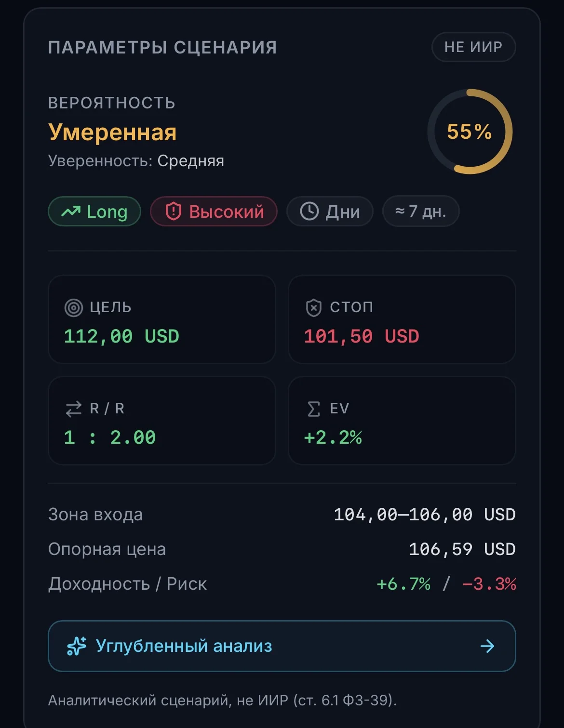Screen dimensions: 564x728
Task: Click the shield icon next to СТОП
Action: click(314, 307)
